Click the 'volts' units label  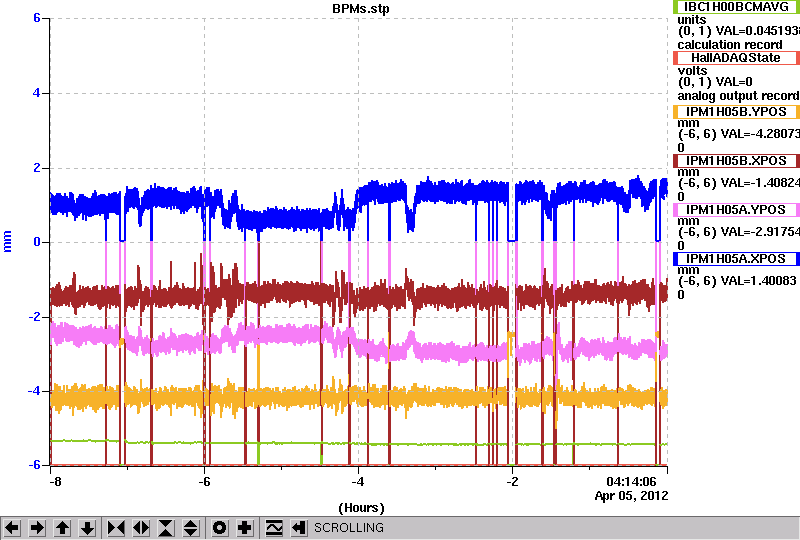tap(692, 71)
